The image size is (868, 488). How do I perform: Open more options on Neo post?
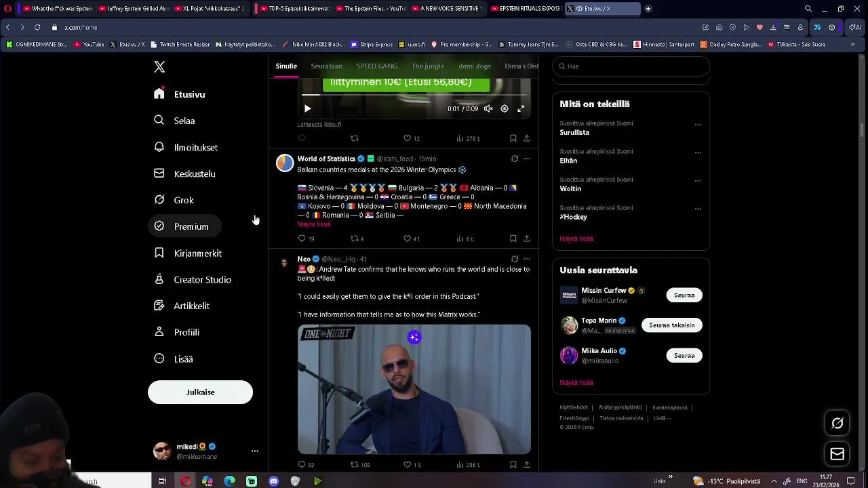pos(527,259)
